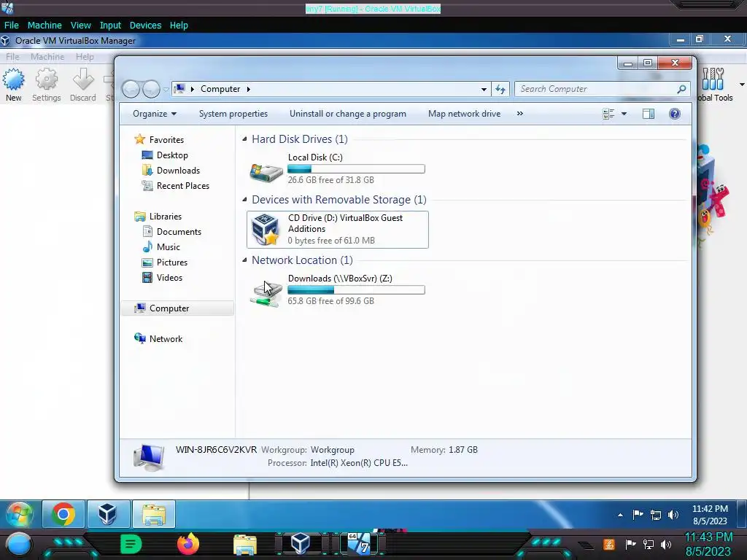Open the host File menu
The height and width of the screenshot is (560, 747).
coord(12,26)
